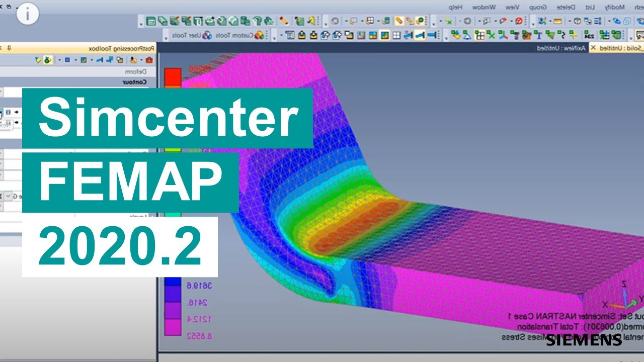
Task: Click the yellow rectangle icon in top toolbar
Action: 557,21
